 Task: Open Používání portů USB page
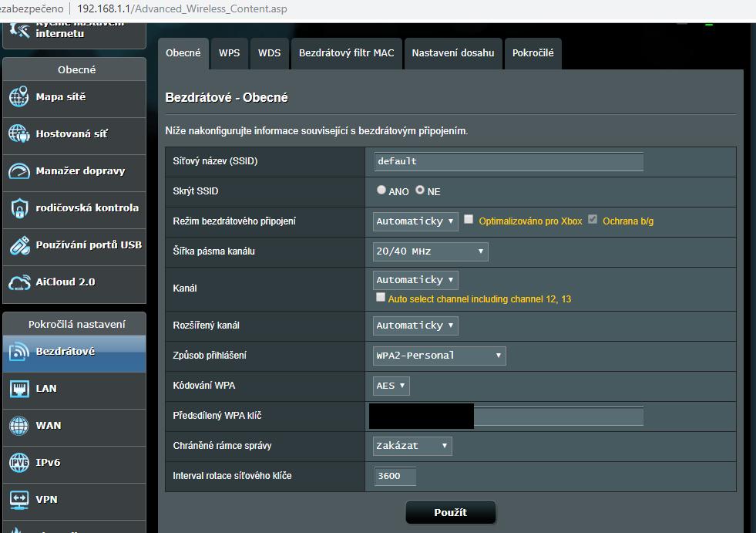click(74, 245)
